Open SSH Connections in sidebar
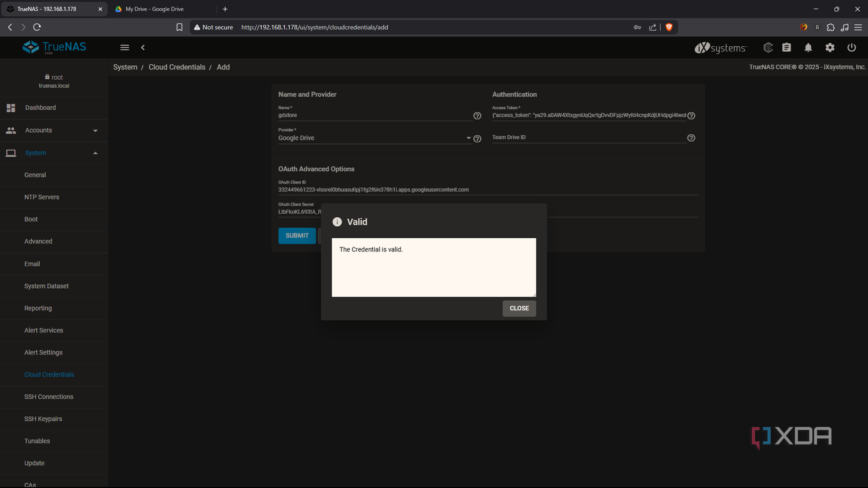 [x=49, y=397]
